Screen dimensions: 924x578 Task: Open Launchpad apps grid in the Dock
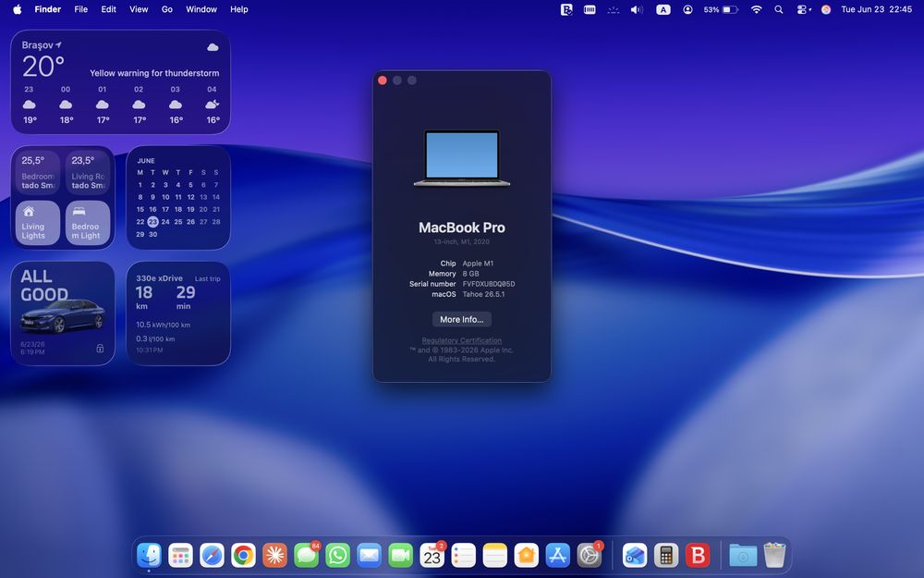(180, 555)
